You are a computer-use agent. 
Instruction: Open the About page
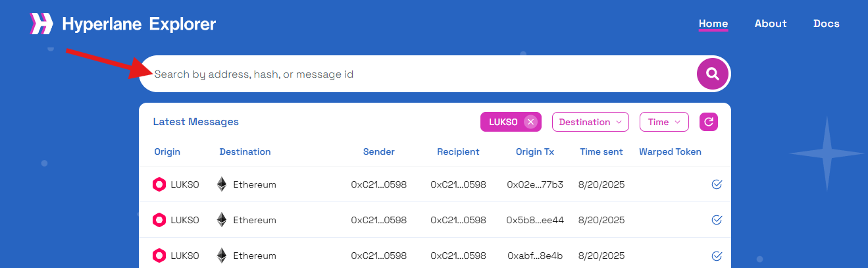click(771, 24)
